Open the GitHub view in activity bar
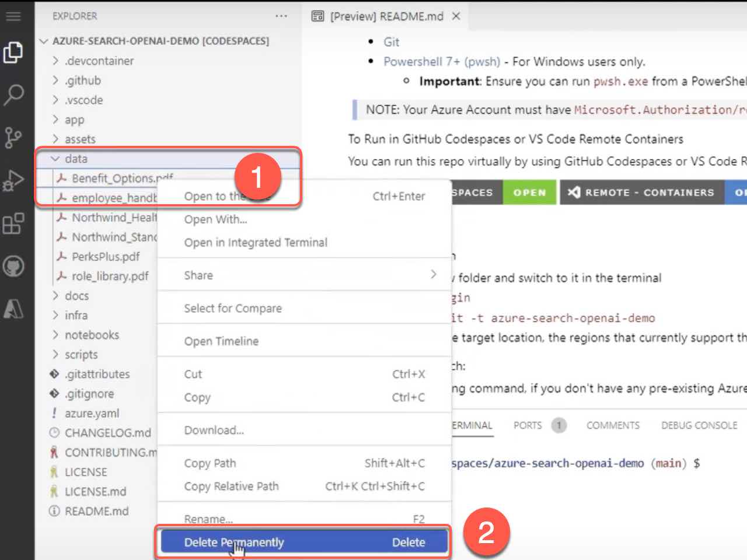 (x=13, y=267)
